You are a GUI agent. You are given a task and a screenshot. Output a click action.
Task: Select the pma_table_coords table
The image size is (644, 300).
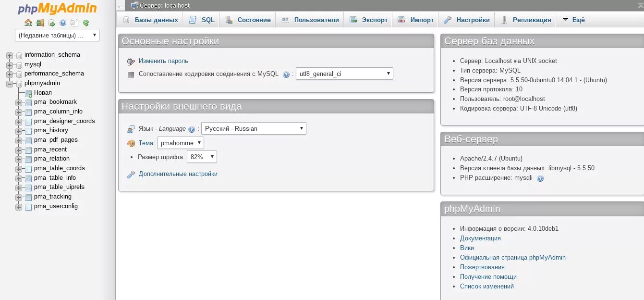(60, 168)
